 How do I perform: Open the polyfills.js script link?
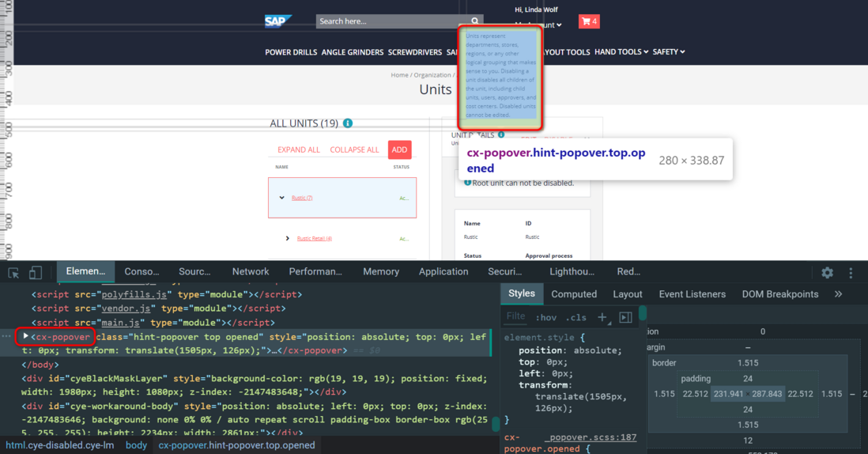click(134, 294)
